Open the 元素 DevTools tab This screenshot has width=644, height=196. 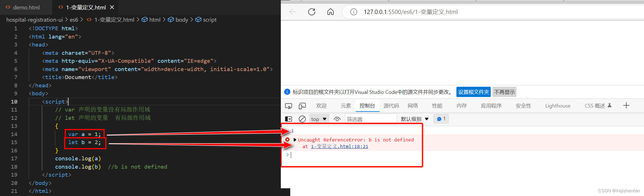tap(345, 106)
